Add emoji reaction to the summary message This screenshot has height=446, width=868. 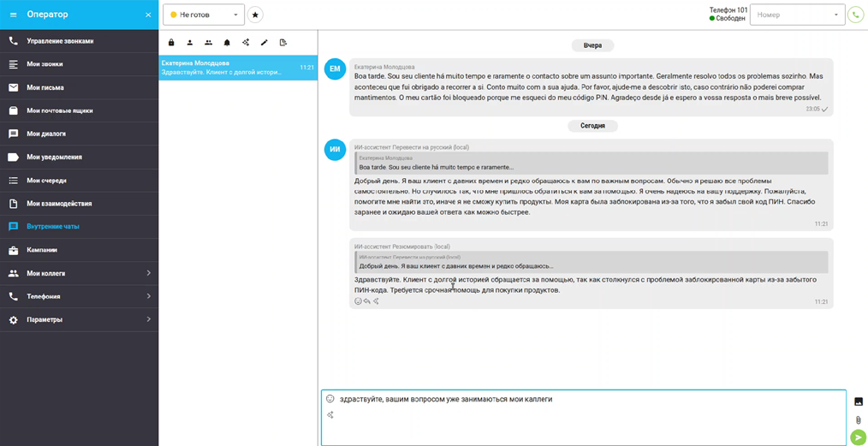click(x=358, y=301)
